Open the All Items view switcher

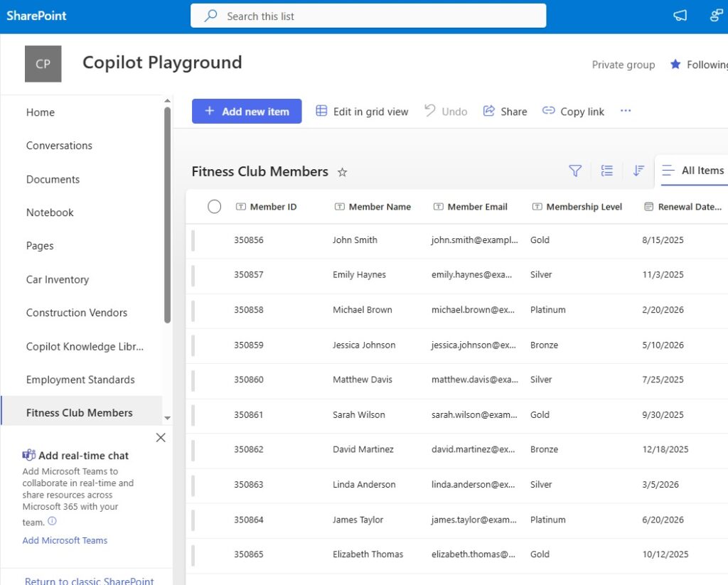694,171
